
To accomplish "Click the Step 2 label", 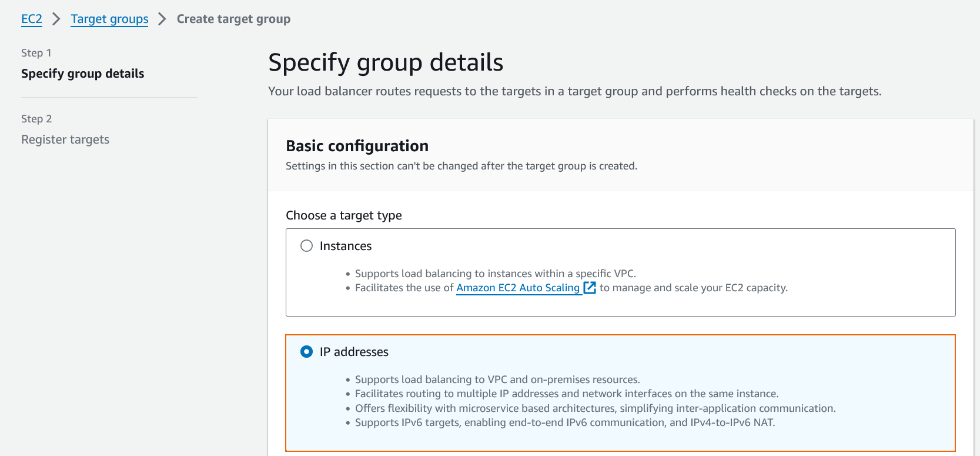I will (x=36, y=119).
